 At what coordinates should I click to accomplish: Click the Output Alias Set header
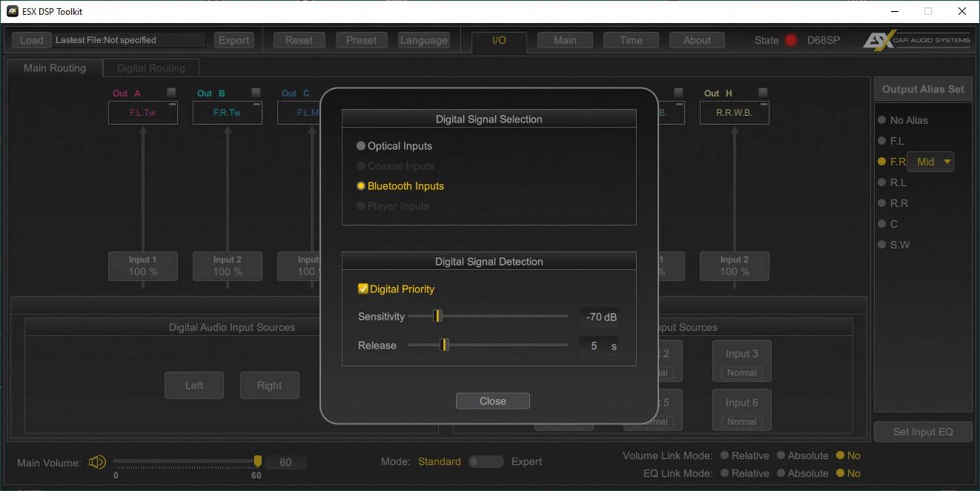point(923,90)
